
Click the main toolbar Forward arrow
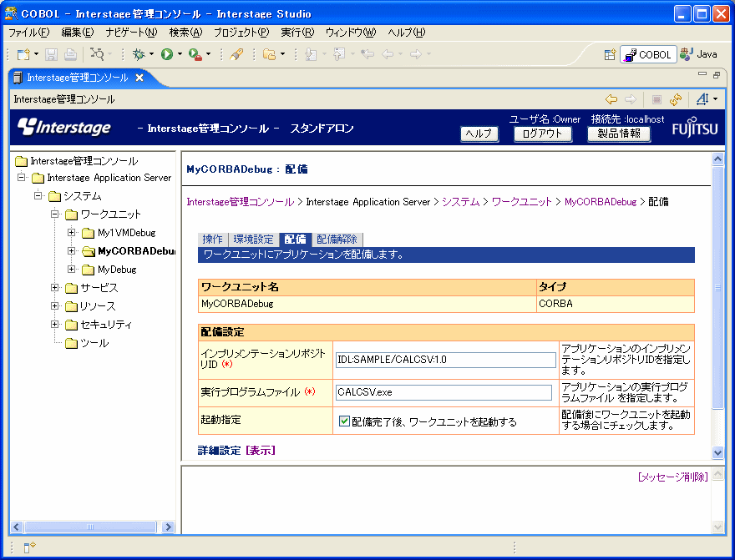416,54
